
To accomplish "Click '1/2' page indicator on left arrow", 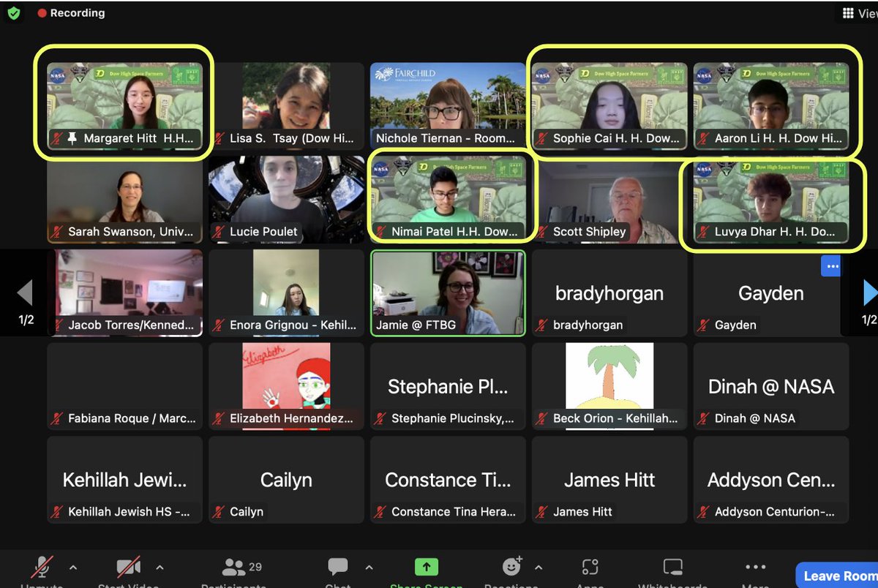I will click(x=26, y=320).
